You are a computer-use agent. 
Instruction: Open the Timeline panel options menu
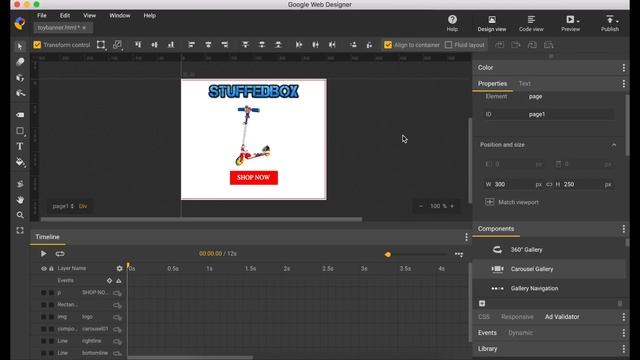[x=466, y=237]
